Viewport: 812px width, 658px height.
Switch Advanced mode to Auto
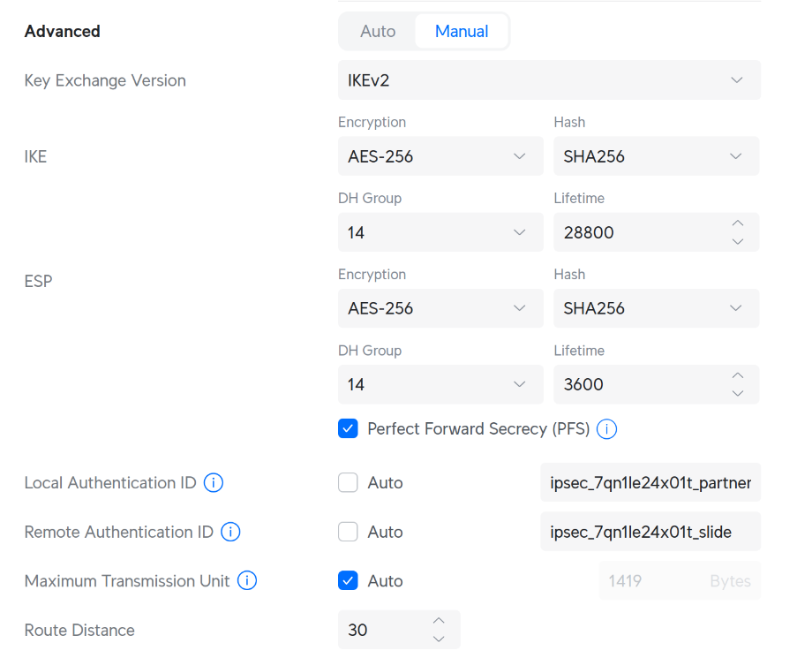pos(378,32)
